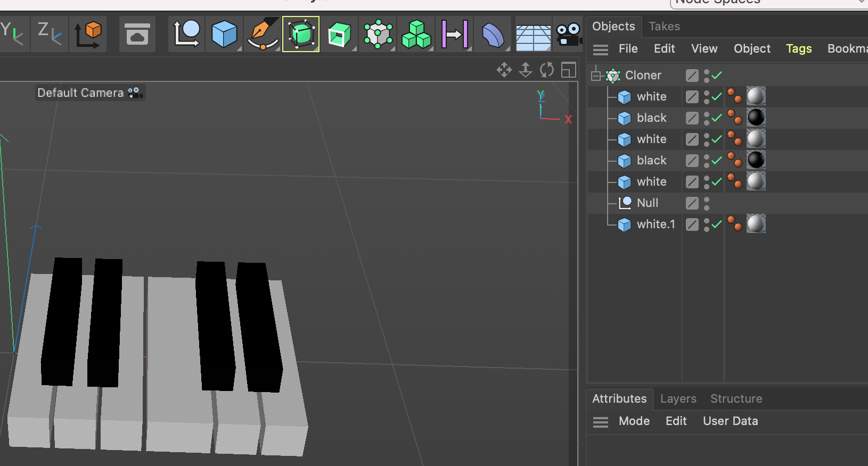This screenshot has height=466, width=868.
Task: Select the Phong tag on the lower black row
Action: [735, 160]
